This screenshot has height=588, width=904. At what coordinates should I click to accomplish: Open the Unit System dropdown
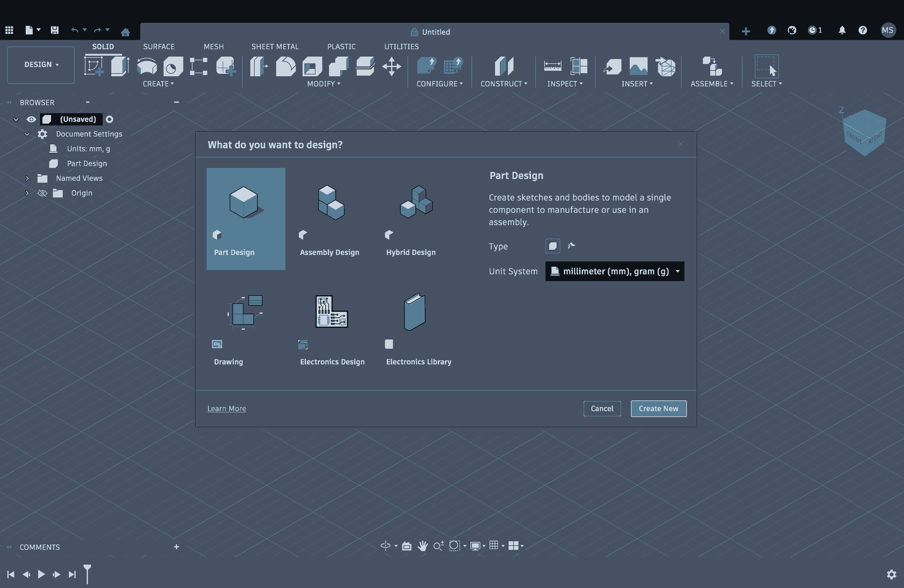pyautogui.click(x=614, y=271)
